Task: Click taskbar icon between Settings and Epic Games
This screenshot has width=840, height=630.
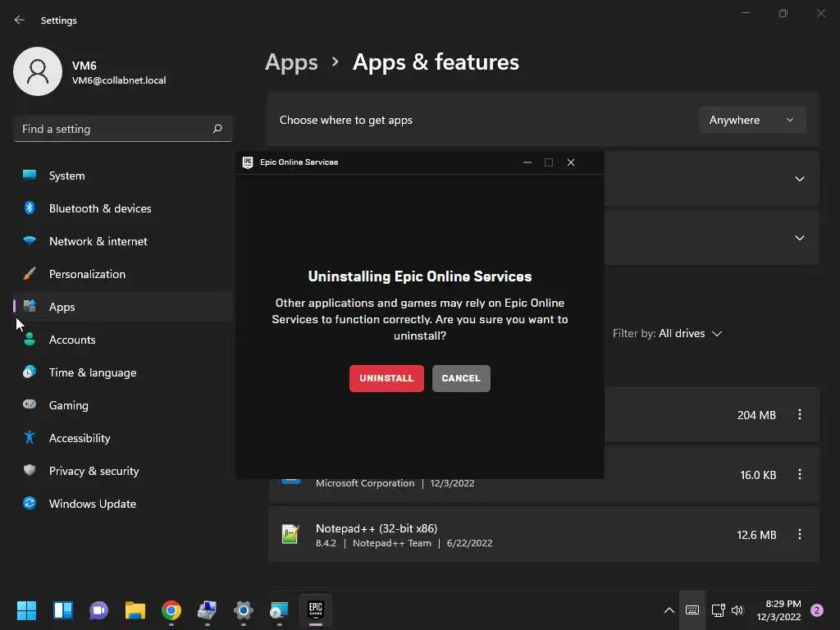Action: [x=279, y=610]
